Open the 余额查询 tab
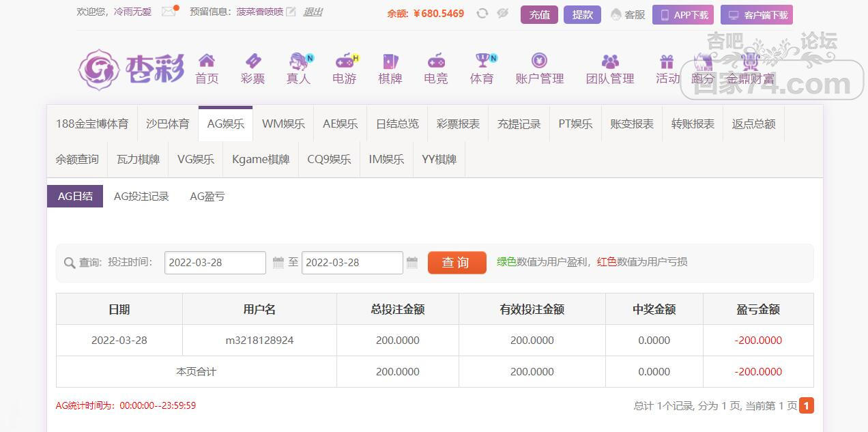 77,159
